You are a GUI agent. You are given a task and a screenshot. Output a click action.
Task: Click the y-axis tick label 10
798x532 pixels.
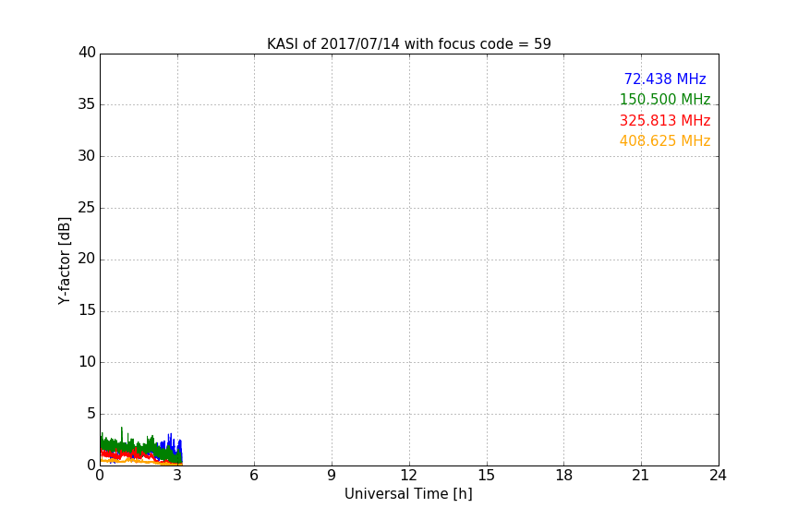pos(87,362)
